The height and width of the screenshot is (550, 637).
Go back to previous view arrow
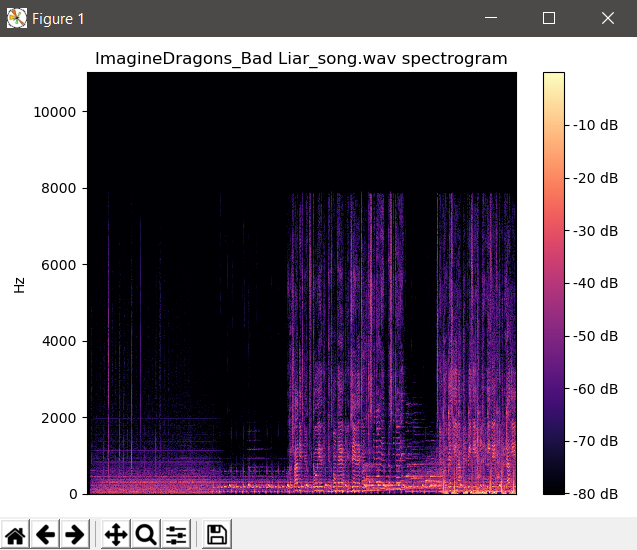point(45,534)
